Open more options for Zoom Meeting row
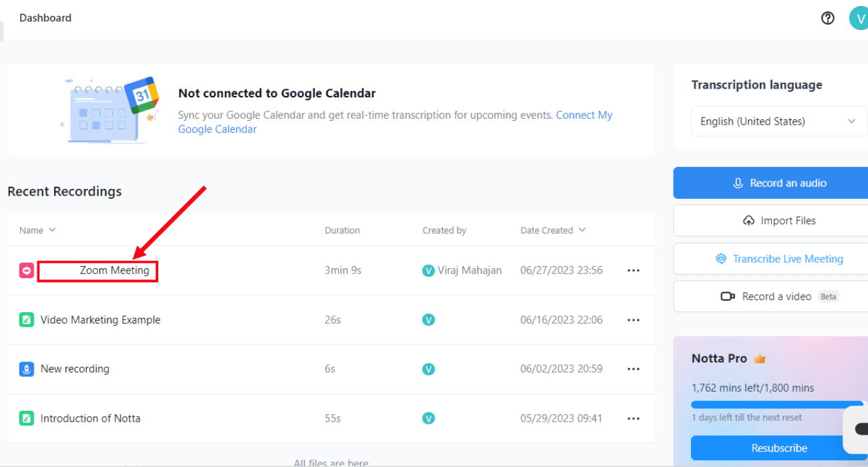The height and width of the screenshot is (467, 868). coord(634,270)
